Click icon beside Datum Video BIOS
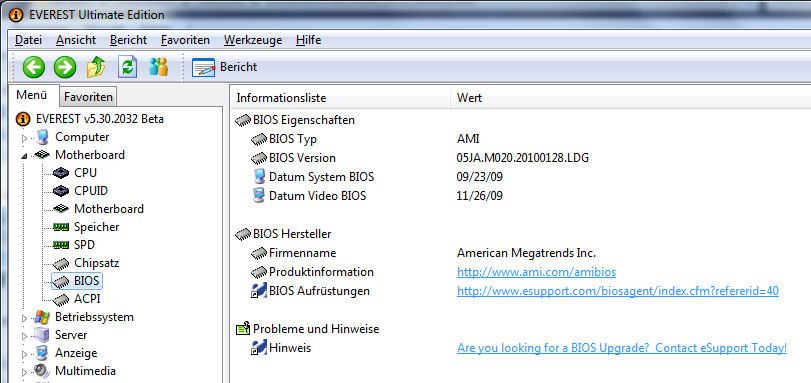This screenshot has width=811, height=383. click(259, 196)
